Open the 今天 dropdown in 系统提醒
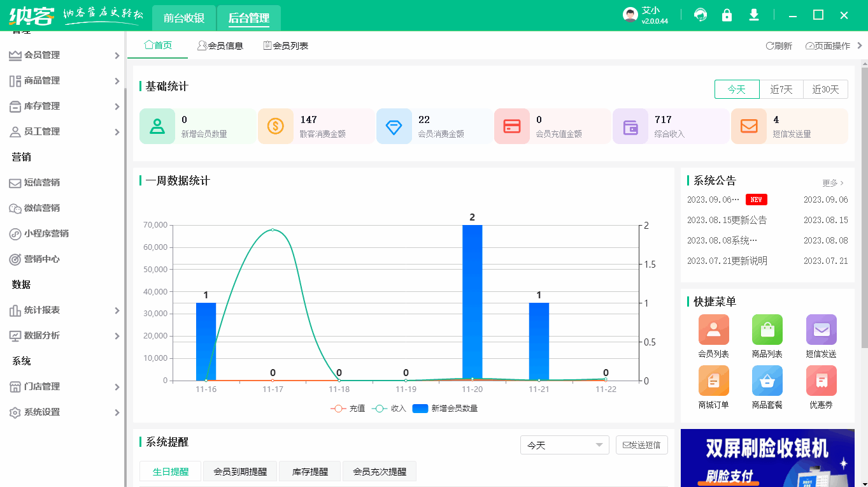Image resolution: width=868 pixels, height=487 pixels. pyautogui.click(x=564, y=445)
